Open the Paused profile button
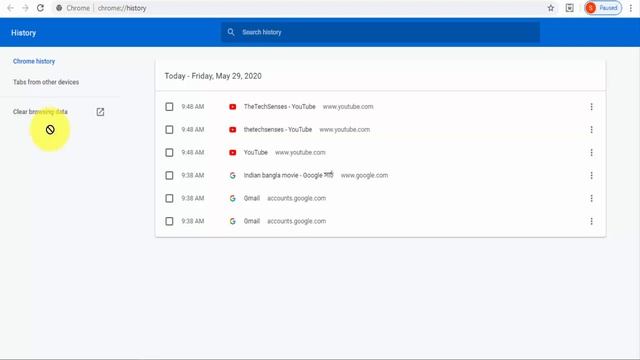640x360 pixels. click(603, 8)
